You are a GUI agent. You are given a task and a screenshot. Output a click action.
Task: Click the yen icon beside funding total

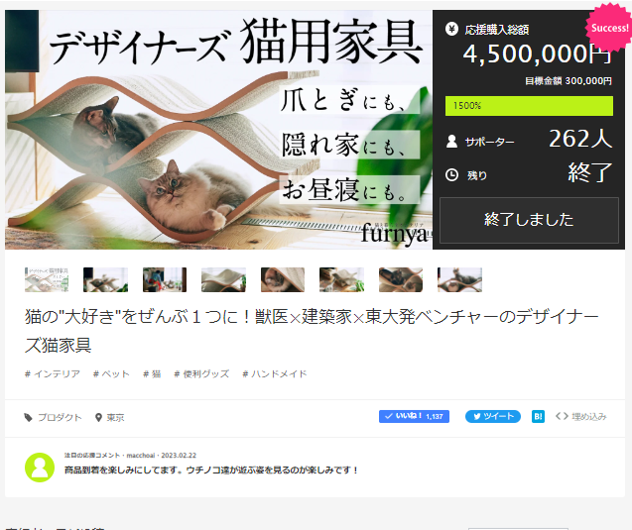(452, 29)
